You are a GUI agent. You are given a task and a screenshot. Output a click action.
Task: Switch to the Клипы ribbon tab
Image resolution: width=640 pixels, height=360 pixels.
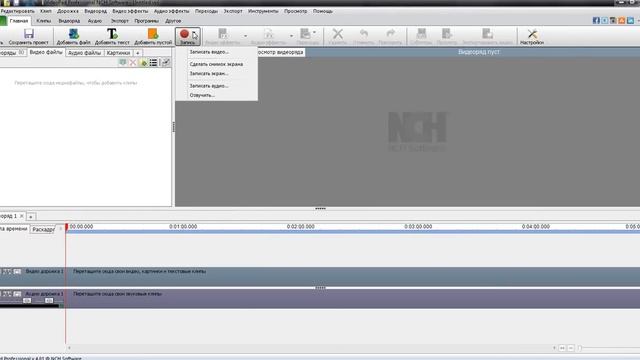(44, 21)
